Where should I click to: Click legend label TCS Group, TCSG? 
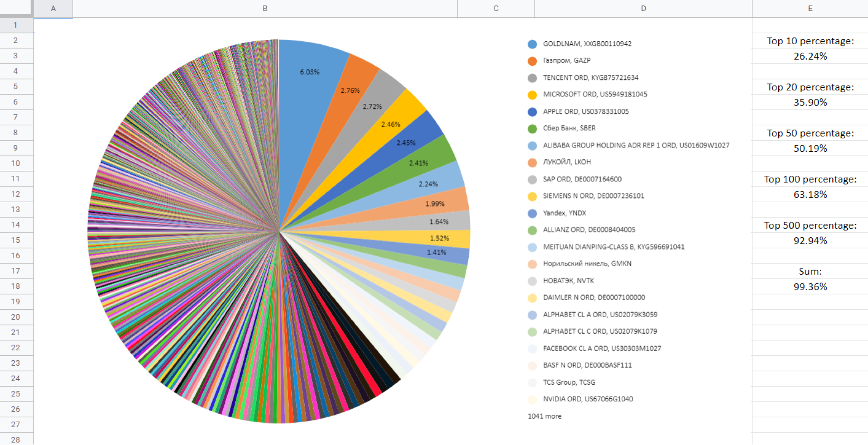(x=569, y=383)
